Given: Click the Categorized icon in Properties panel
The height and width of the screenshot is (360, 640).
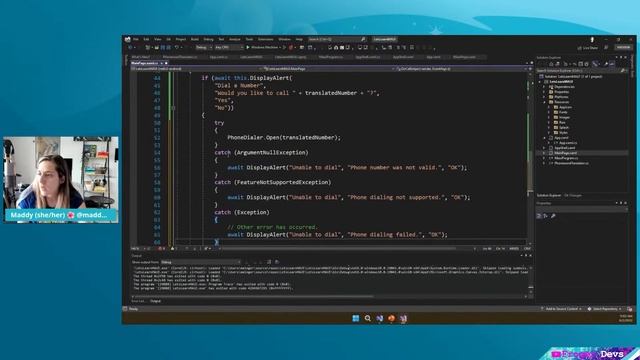Looking at the screenshot, I should [539, 216].
